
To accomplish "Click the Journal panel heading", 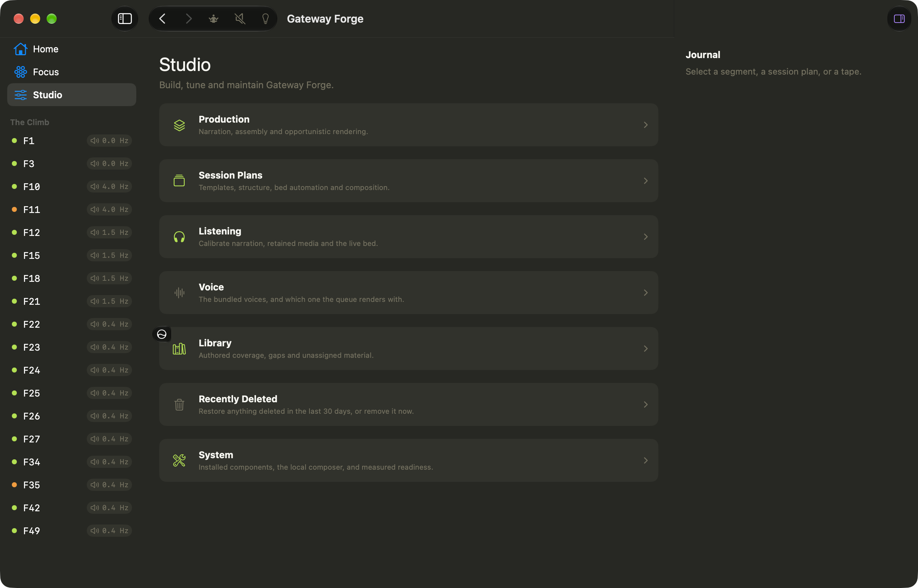I will point(702,54).
